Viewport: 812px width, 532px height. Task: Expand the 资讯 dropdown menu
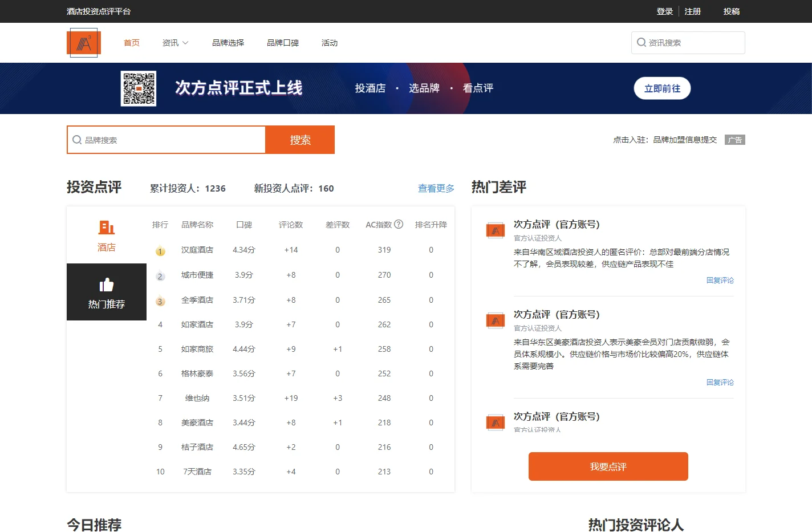[175, 43]
